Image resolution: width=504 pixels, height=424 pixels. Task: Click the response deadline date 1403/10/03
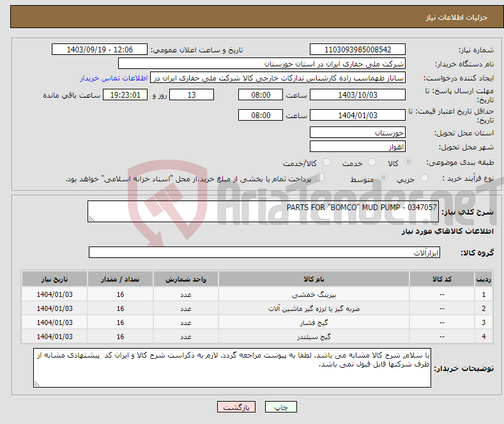coord(358,95)
